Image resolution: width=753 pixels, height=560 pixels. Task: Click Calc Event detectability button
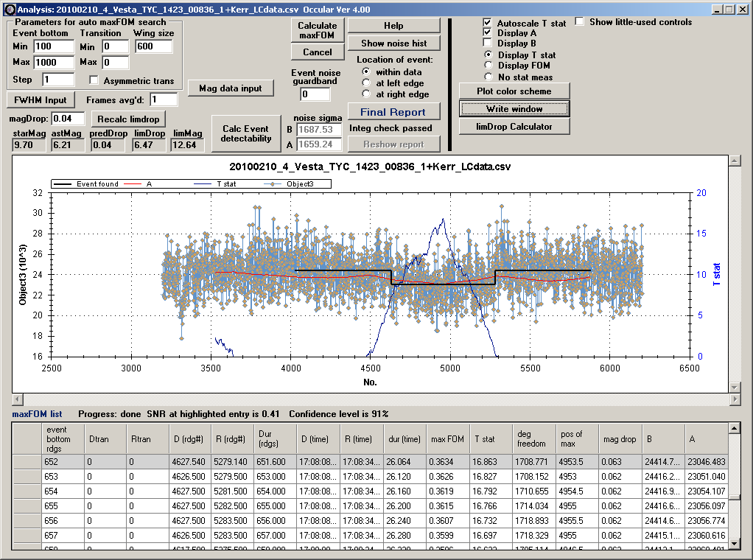(x=246, y=133)
